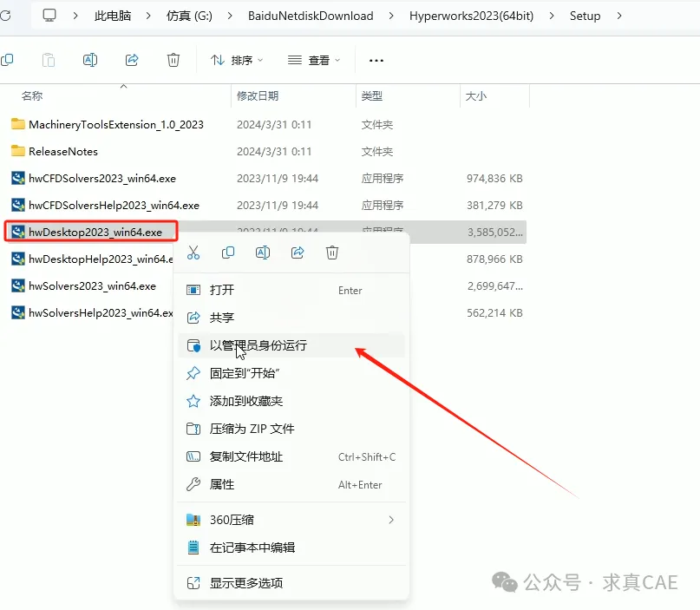The width and height of the screenshot is (700, 610).
Task: Open the three-dot more options menu
Action: tap(376, 60)
